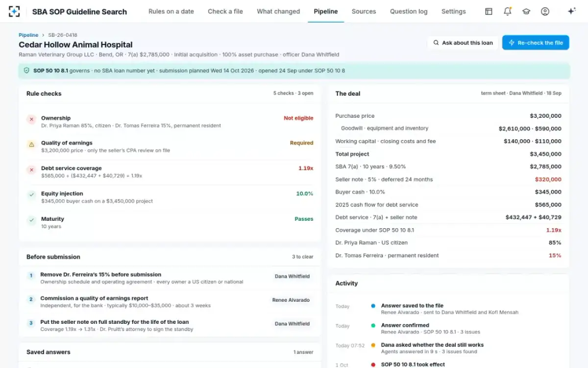Click green dot for Answer confirmed activity
Image resolution: width=588 pixels, height=368 pixels.
373,325
